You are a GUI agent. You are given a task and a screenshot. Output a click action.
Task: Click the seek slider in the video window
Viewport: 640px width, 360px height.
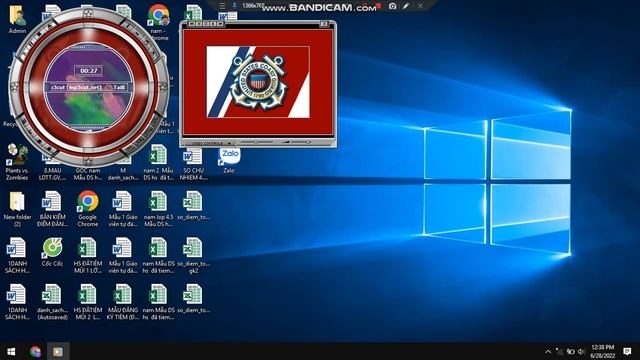pyautogui.click(x=257, y=142)
